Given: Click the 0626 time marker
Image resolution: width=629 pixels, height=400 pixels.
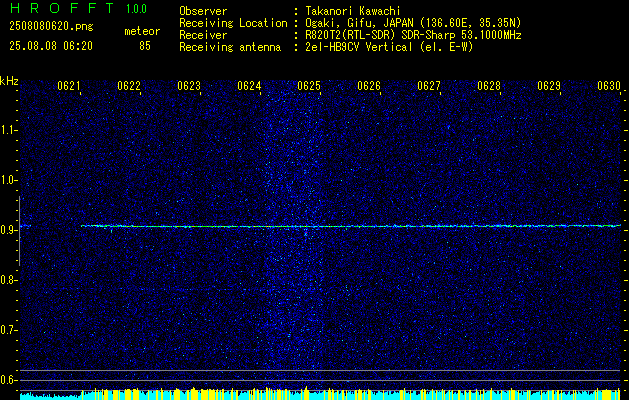Looking at the screenshot, I should click(369, 86).
